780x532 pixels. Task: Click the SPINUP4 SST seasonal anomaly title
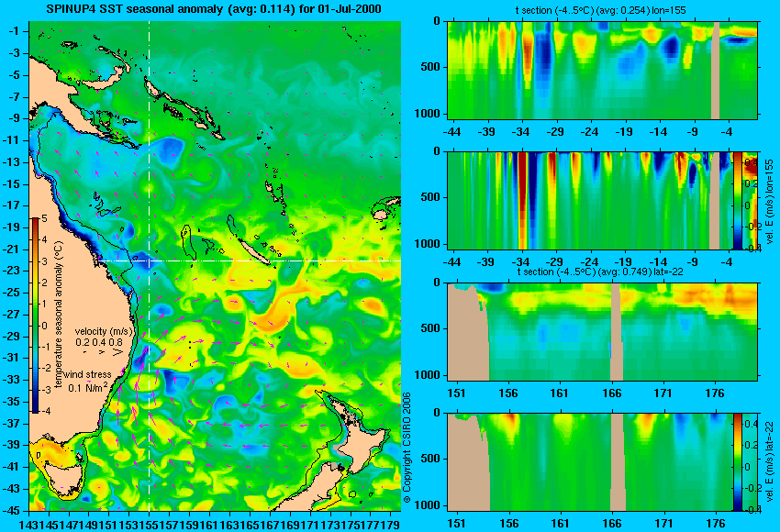coord(214,8)
